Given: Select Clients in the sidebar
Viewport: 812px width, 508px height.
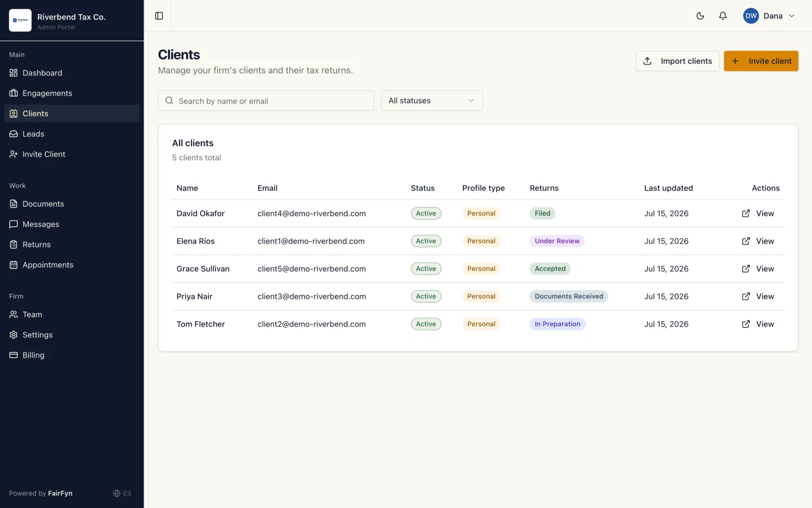Looking at the screenshot, I should click(71, 114).
